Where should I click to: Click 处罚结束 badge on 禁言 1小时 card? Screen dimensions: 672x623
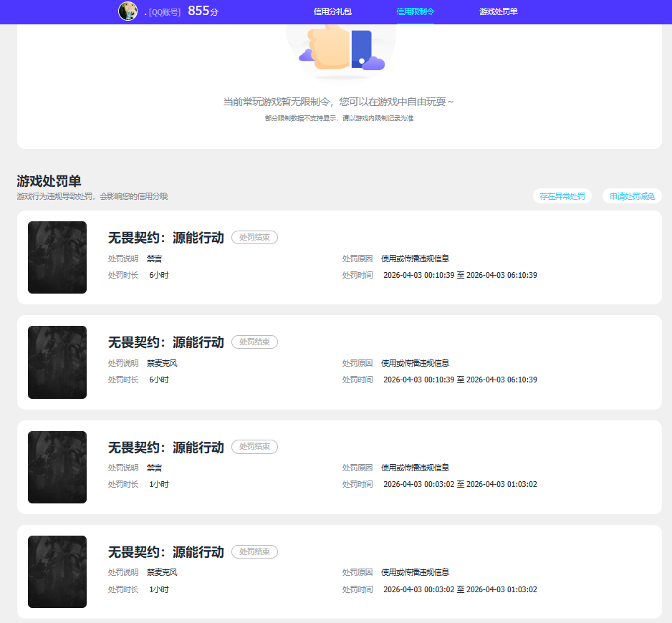click(x=254, y=446)
